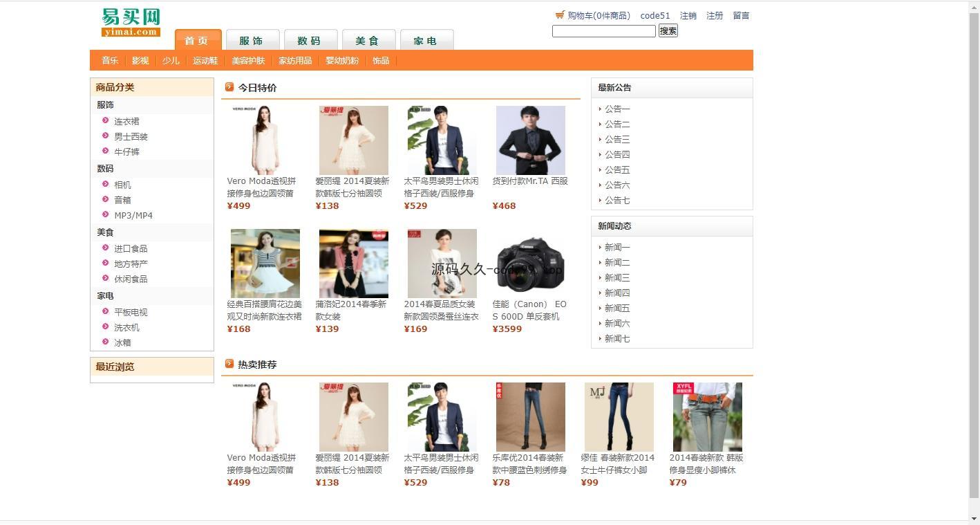The height and width of the screenshot is (525, 980).
Task: Select 运动鞋 in the orange bar
Action: tap(205, 60)
